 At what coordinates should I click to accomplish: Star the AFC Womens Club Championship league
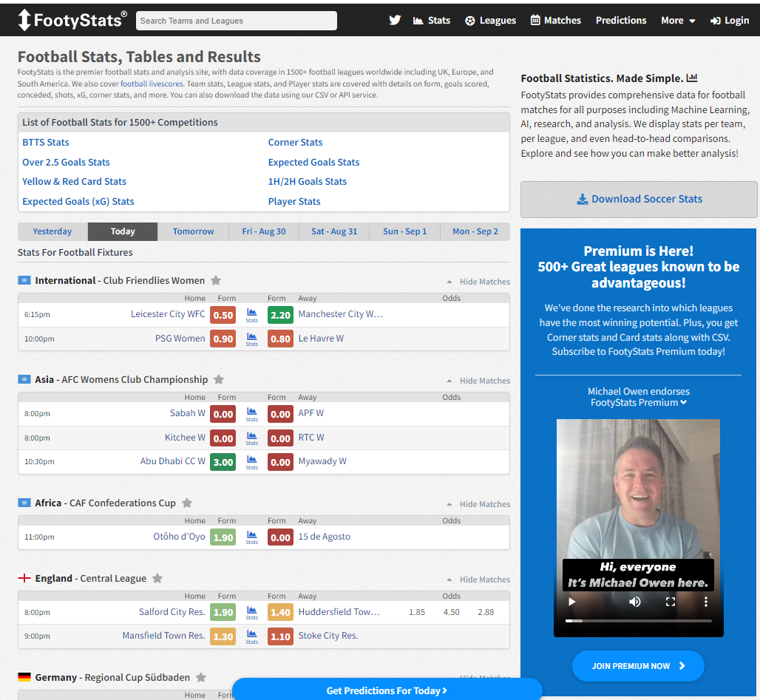219,379
